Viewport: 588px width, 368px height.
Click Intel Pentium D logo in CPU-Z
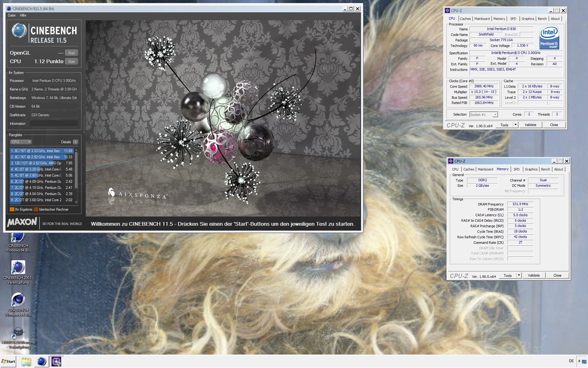click(549, 37)
